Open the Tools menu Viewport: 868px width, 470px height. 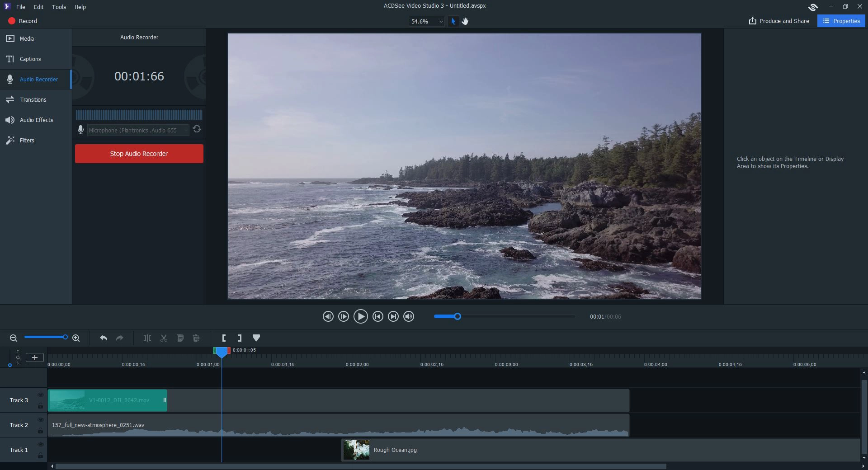[59, 7]
